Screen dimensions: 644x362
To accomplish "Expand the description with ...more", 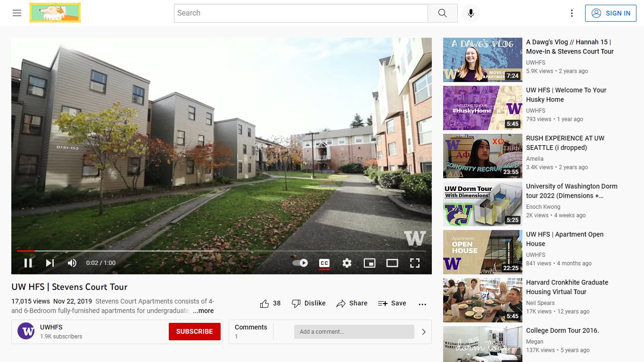I will 203,311.
